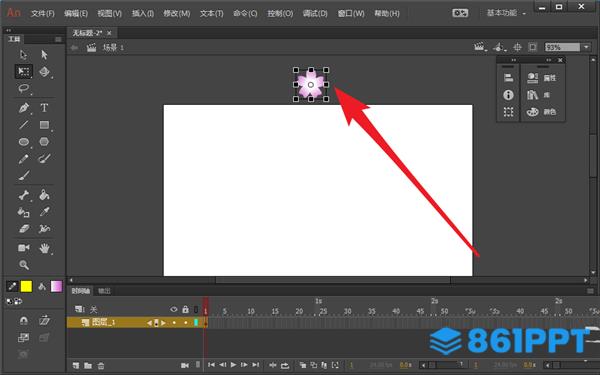This screenshot has width=600, height=375.
Task: Open the zoom percentage dropdown arrow
Action: click(x=586, y=47)
